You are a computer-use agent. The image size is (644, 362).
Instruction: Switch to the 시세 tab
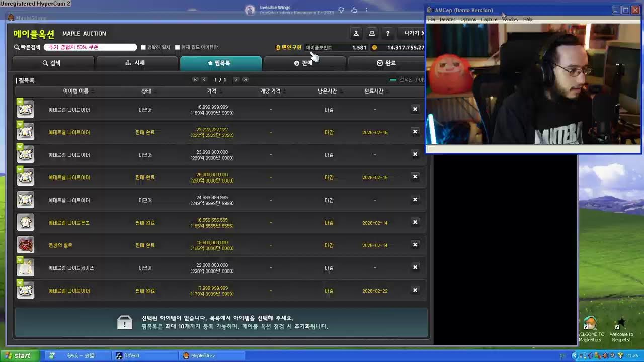coord(137,63)
